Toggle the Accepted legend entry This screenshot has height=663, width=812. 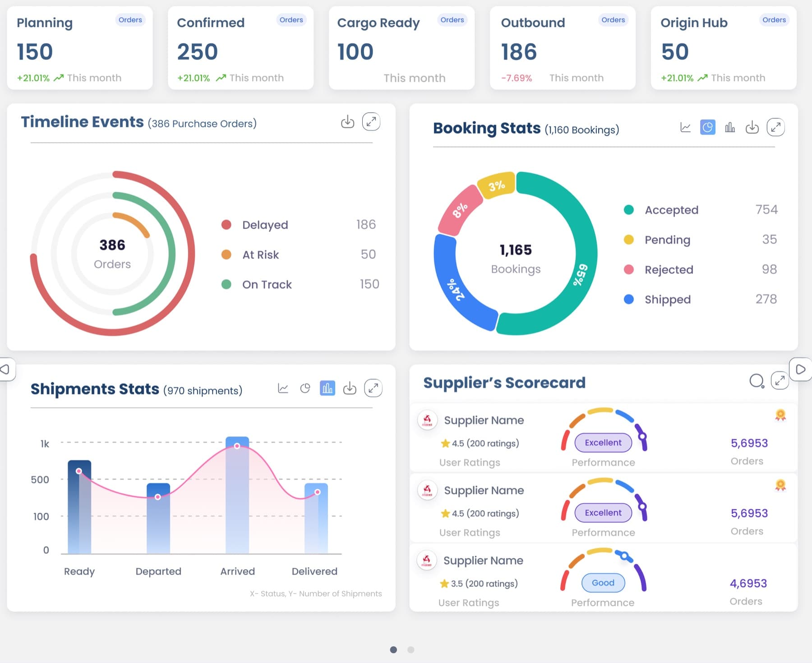pos(701,210)
